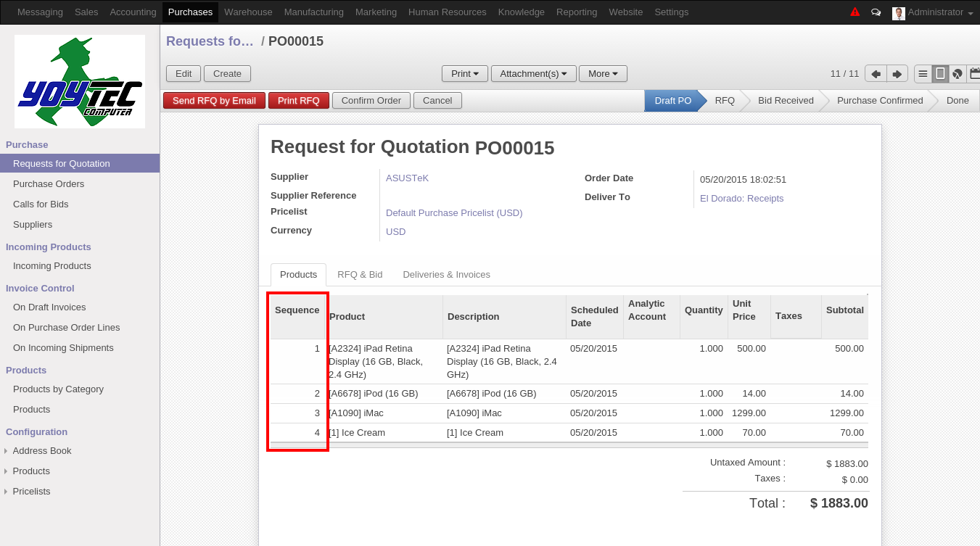
Task: Switch to Deliveries & Invoices tab
Action: 447,275
